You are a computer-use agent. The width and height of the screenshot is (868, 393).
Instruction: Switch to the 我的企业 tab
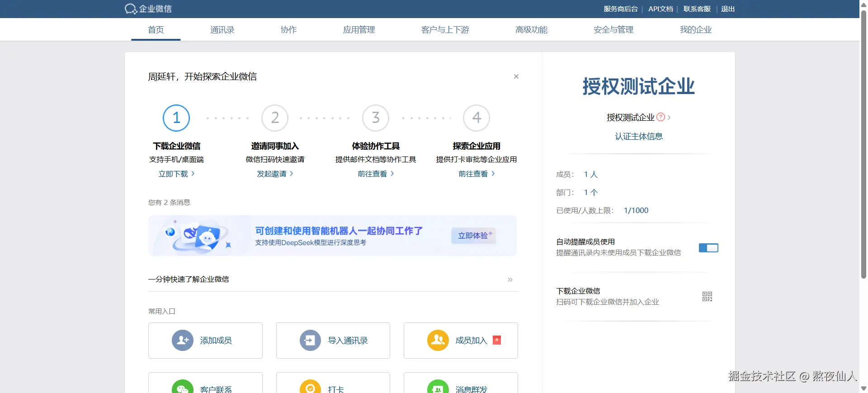pos(696,30)
